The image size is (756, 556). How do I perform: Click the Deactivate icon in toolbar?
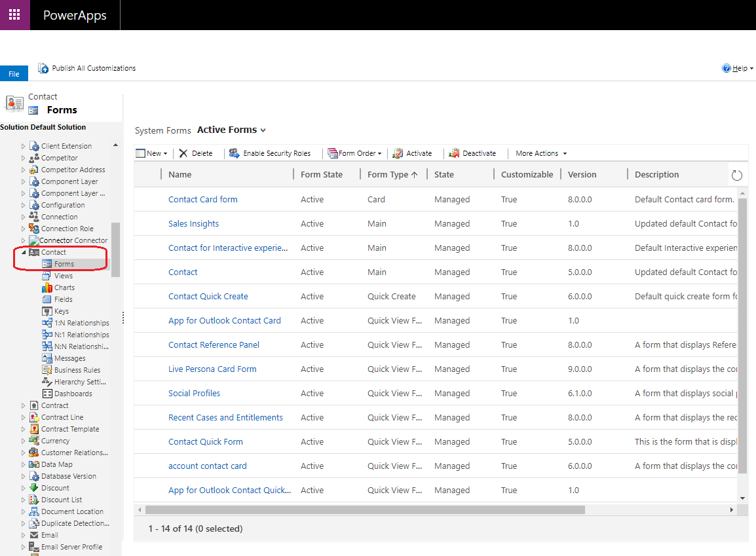click(x=454, y=153)
